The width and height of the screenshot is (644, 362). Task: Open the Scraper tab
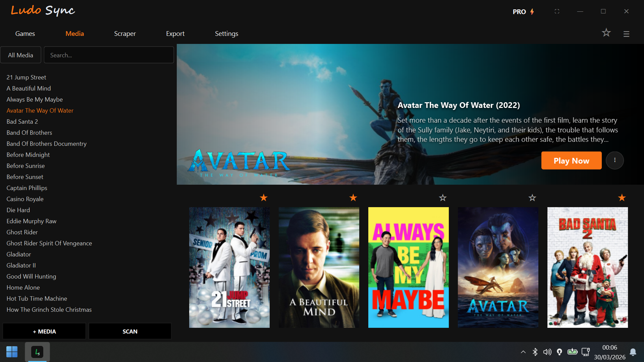125,34
